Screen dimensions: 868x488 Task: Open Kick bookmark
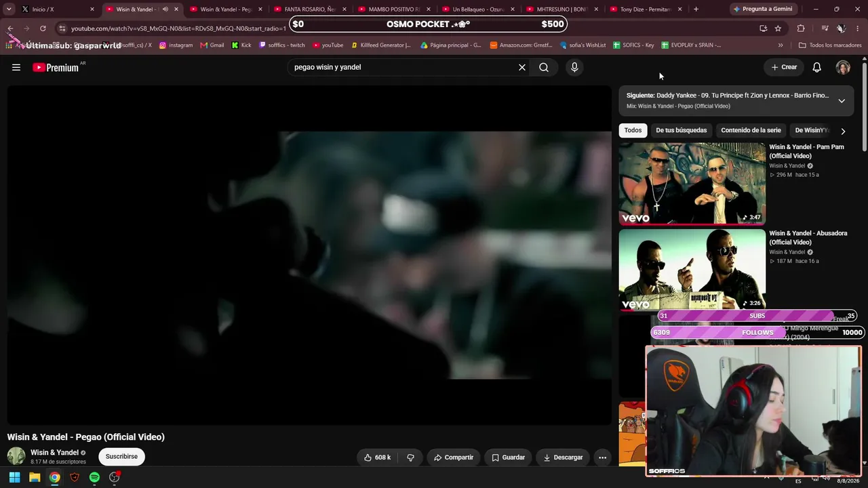(241, 45)
